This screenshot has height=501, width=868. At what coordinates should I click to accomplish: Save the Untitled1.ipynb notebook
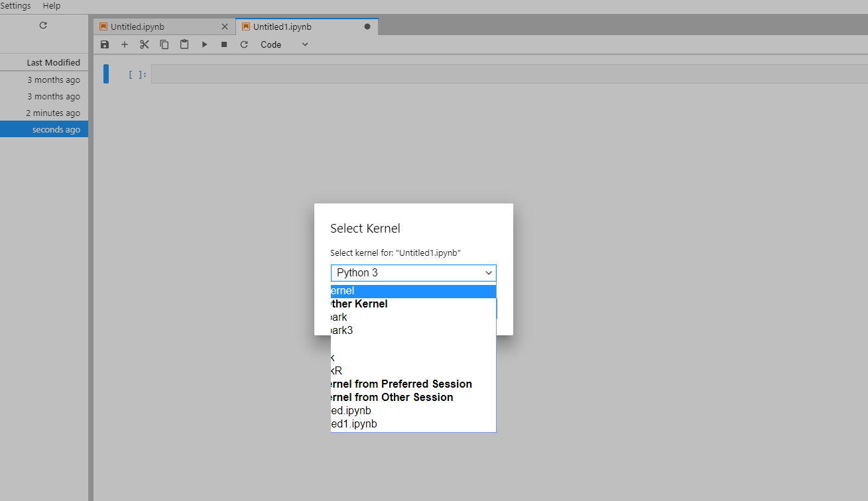pyautogui.click(x=105, y=44)
